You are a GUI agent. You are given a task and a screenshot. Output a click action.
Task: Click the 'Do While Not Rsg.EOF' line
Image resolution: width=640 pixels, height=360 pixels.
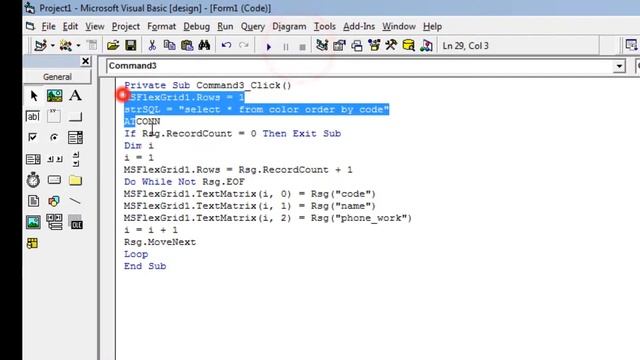[184, 182]
